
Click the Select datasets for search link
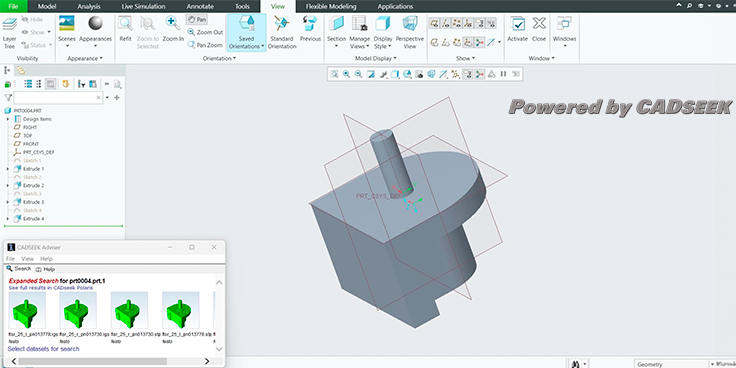[x=43, y=349]
